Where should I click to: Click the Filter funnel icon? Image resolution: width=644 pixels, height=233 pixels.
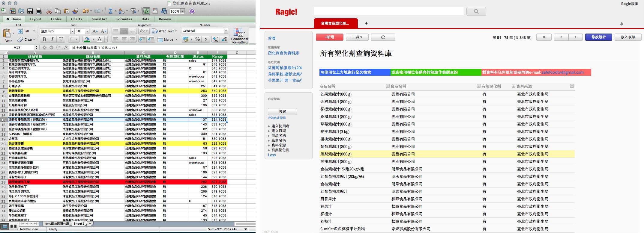point(133,11)
